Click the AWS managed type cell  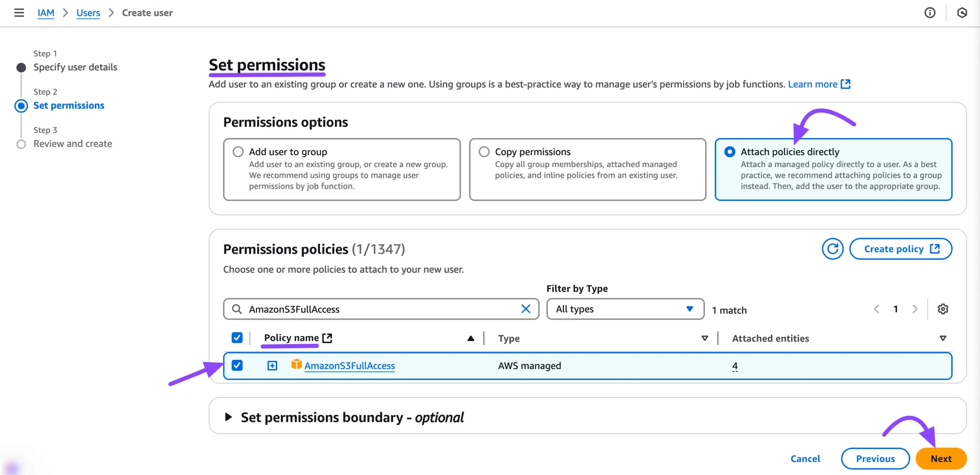click(x=529, y=366)
